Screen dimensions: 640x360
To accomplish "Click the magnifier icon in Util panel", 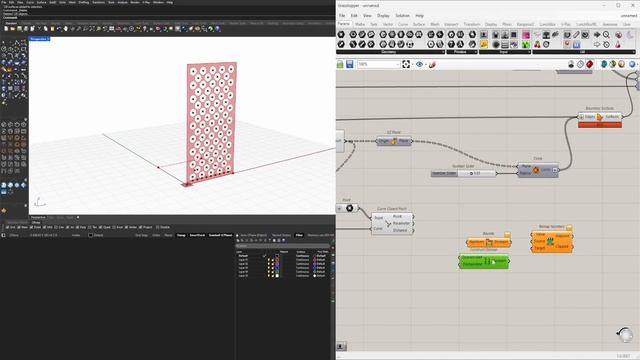I will point(607,35).
